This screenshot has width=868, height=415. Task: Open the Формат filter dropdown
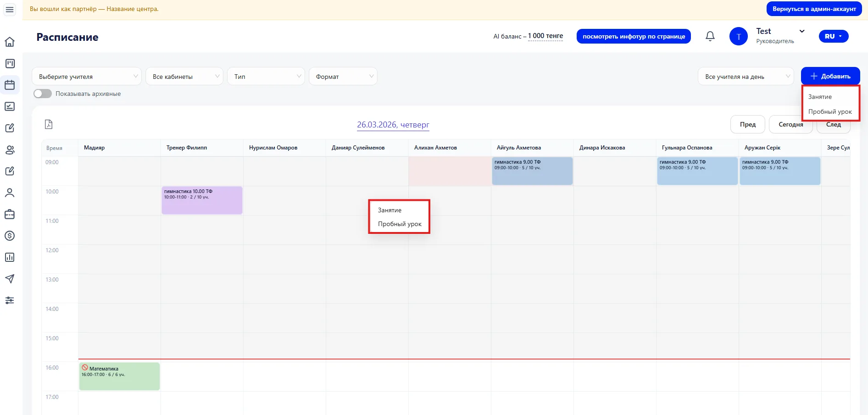[343, 77]
